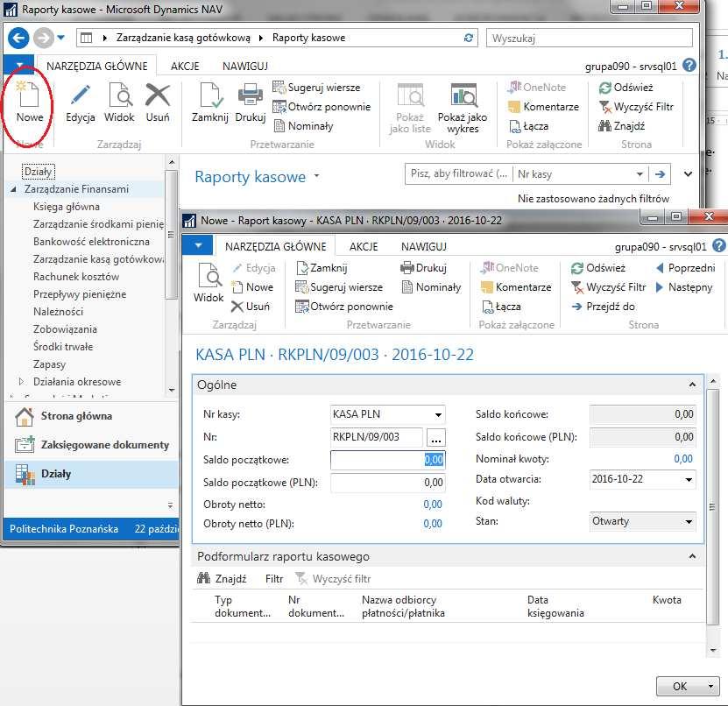Open filter field Nr kasy dropdown

tap(640, 174)
